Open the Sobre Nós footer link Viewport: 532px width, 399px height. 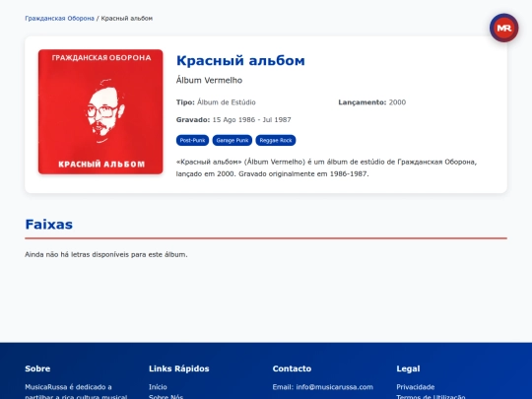(x=166, y=397)
